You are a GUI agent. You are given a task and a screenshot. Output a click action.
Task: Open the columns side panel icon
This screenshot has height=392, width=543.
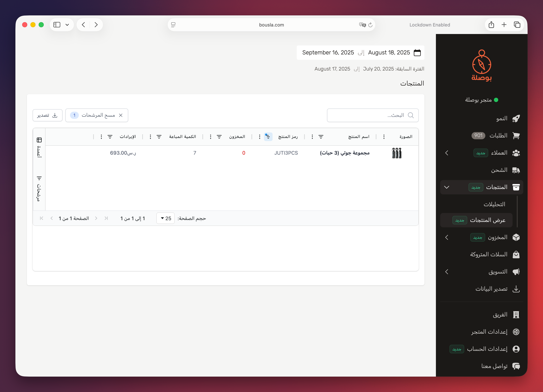coord(39,140)
